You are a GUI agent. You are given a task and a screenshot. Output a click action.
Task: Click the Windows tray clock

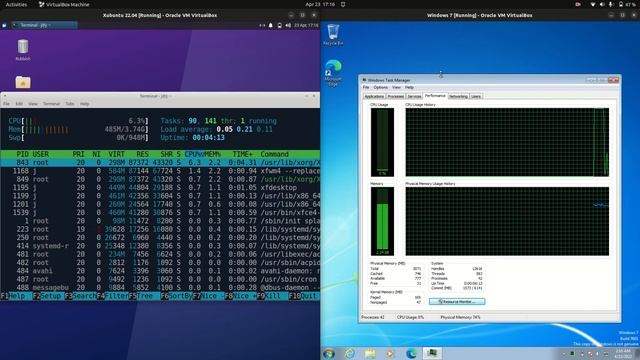click(x=623, y=353)
